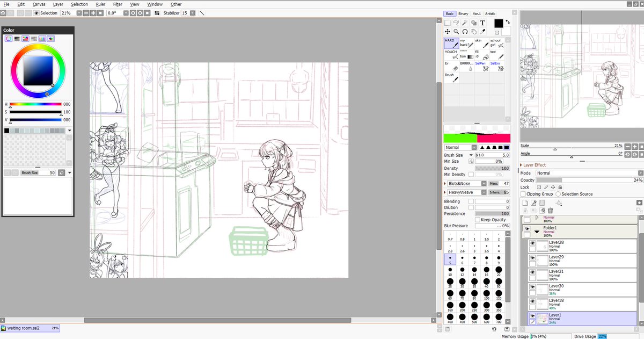Toggle the Selection visibility eye in toolbar
The width and height of the screenshot is (644, 339).
[x=36, y=12]
